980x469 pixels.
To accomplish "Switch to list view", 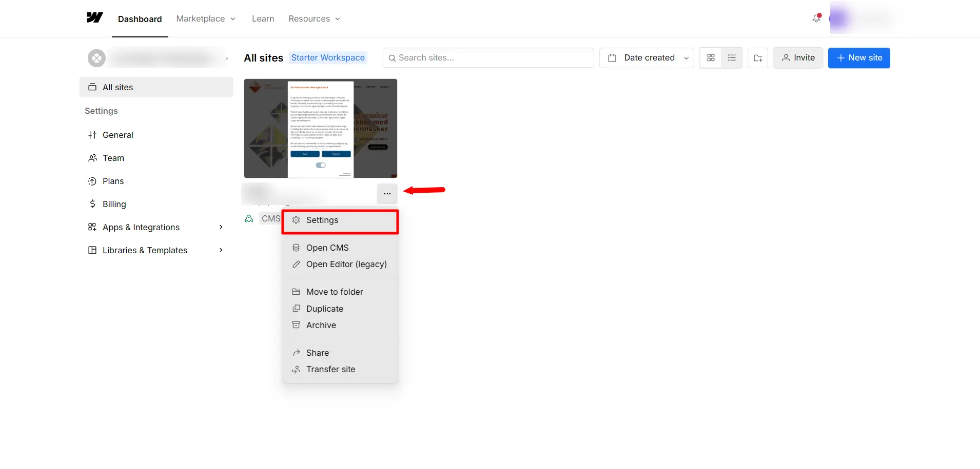I will pos(732,58).
